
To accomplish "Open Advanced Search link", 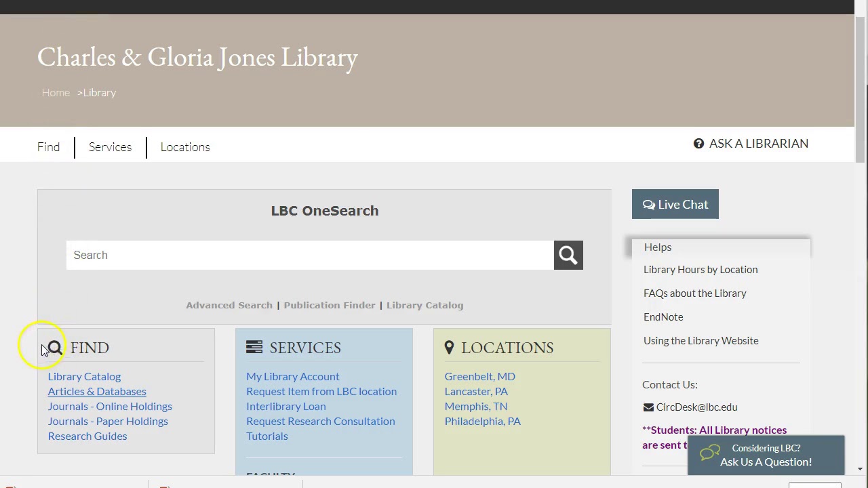I will [x=229, y=305].
